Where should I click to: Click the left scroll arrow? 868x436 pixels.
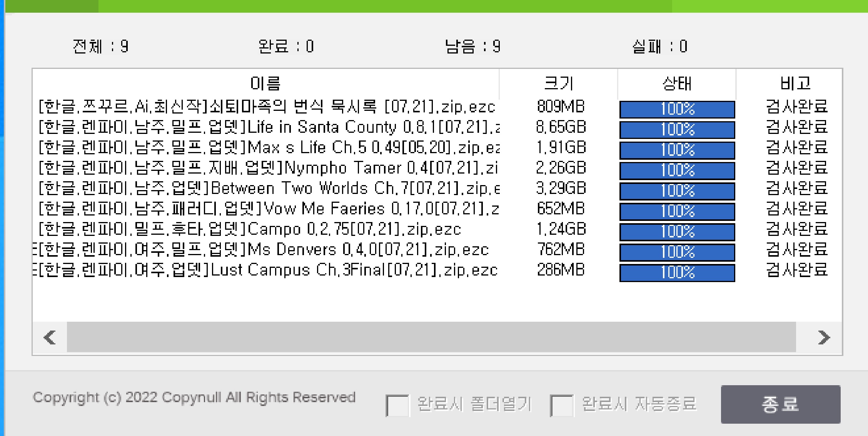(x=50, y=337)
